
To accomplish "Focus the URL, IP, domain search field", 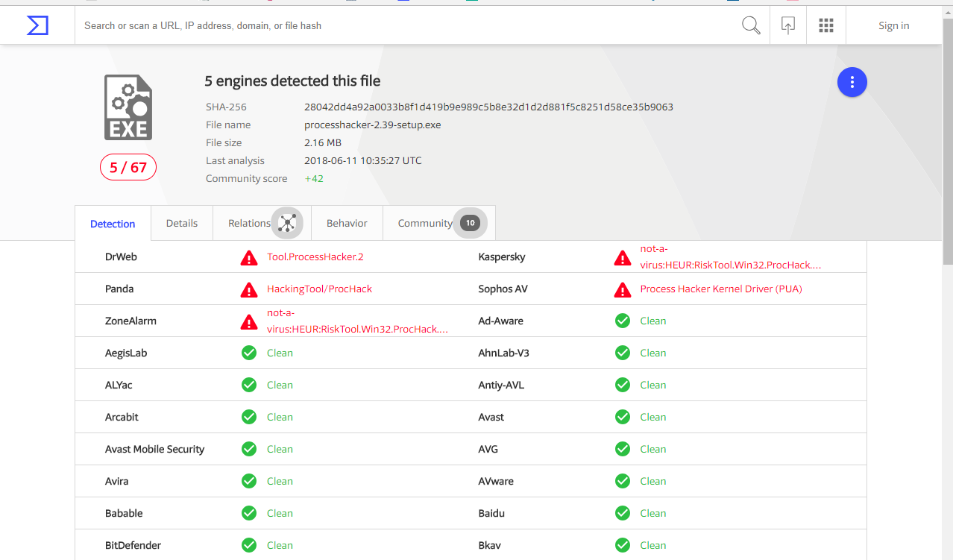I will click(403, 25).
